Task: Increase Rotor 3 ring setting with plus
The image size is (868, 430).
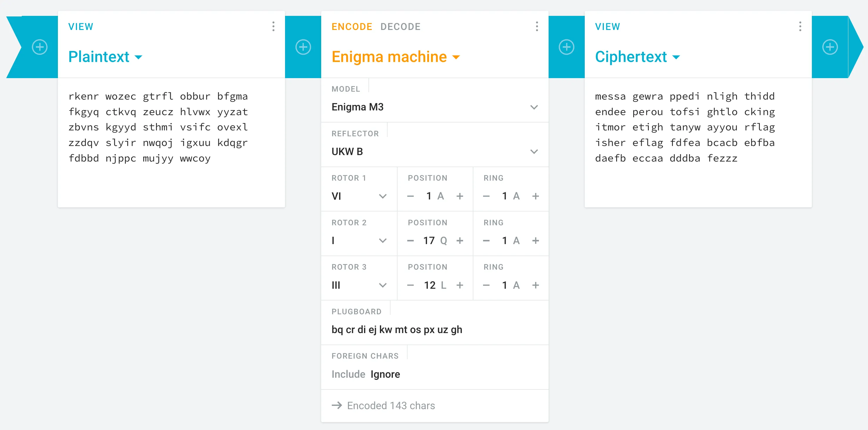Action: click(x=535, y=285)
